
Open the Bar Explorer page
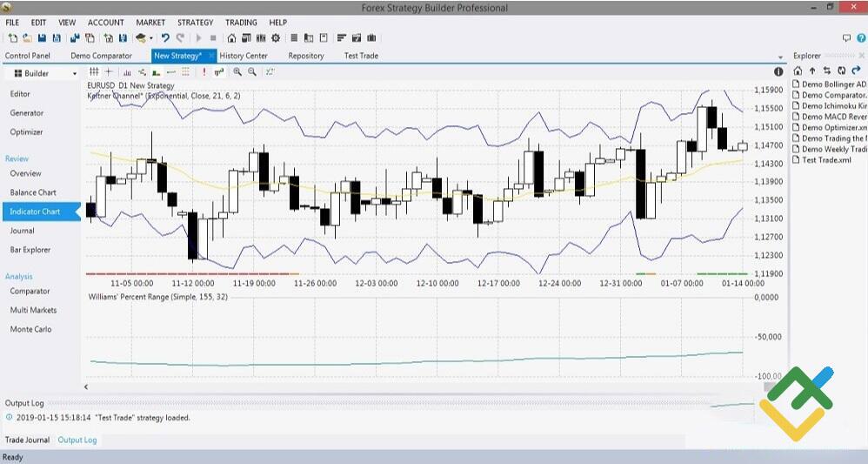pyautogui.click(x=30, y=250)
